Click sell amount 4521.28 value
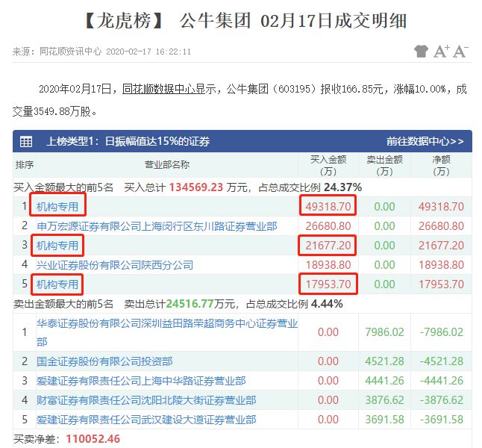The width and height of the screenshot is (482, 448). pyautogui.click(x=384, y=361)
